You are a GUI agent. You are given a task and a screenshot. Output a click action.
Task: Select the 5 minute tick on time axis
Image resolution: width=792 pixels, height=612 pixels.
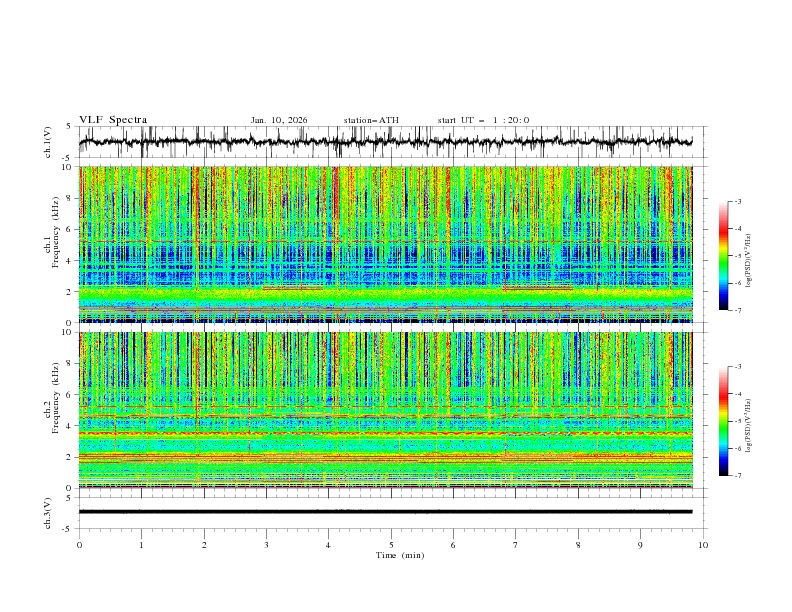[391, 544]
